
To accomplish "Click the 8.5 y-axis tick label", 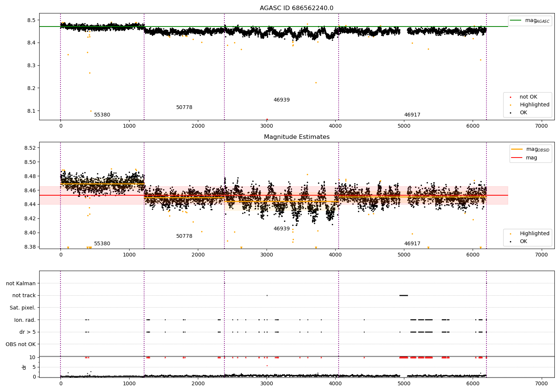I will pyautogui.click(x=31, y=20).
